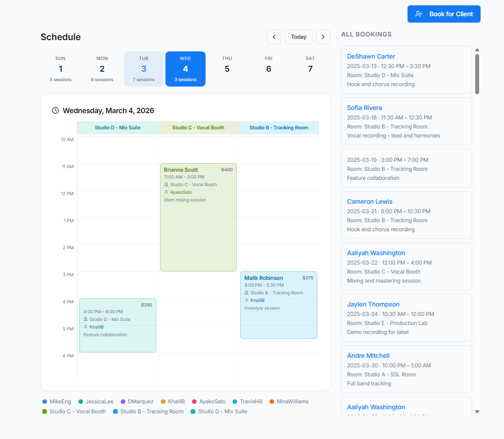Screen dimensions: 504x439
Task: Click the All Bookings scrollbar thumb
Action: click(477, 74)
